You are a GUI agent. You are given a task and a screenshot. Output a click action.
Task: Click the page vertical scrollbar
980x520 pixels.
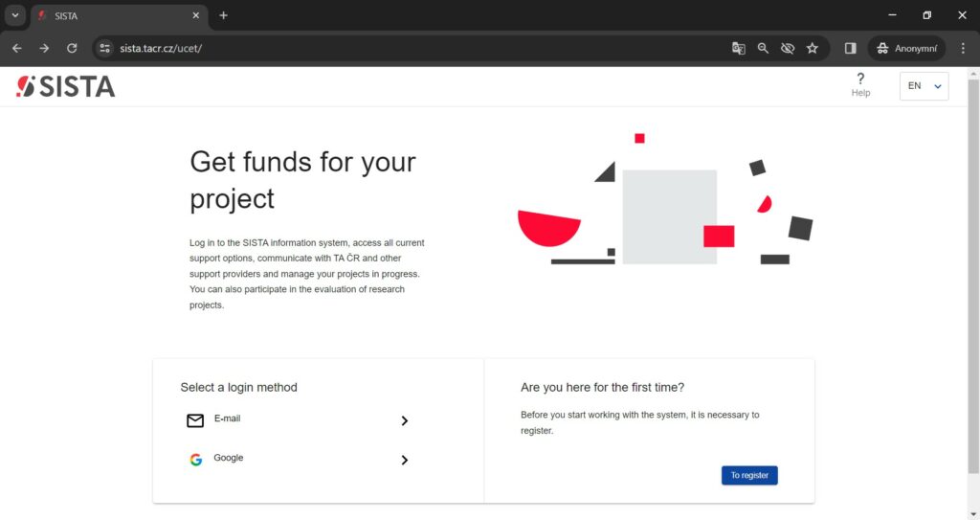(x=973, y=276)
